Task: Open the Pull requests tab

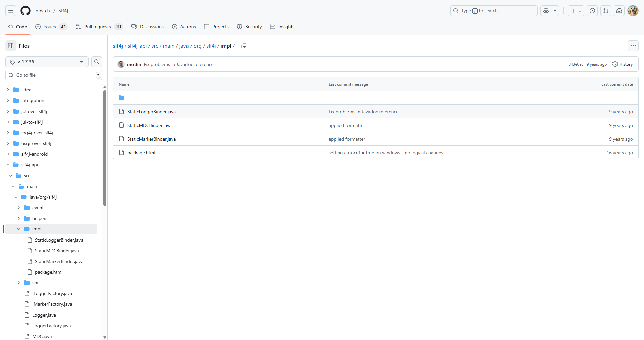Action: (x=99, y=27)
